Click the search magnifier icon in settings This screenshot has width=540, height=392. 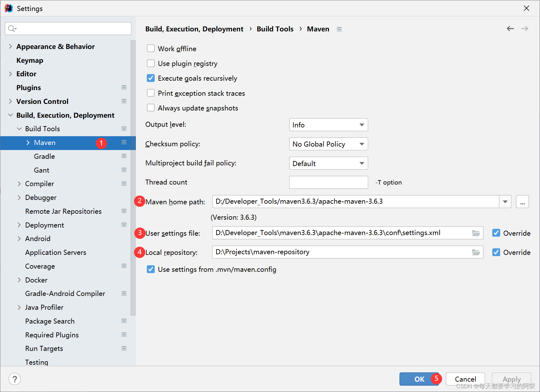(x=12, y=29)
